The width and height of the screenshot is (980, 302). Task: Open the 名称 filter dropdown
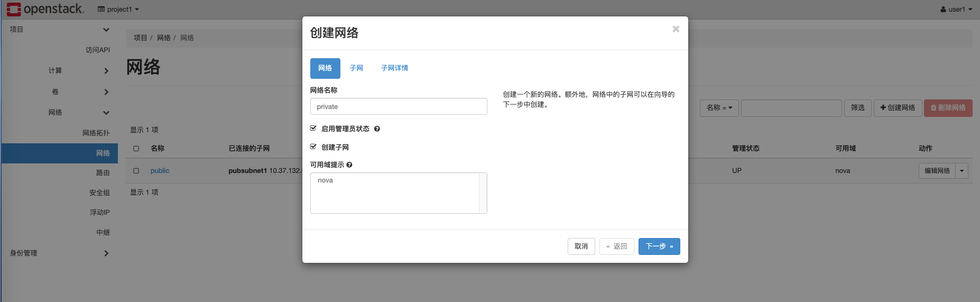[x=719, y=108]
